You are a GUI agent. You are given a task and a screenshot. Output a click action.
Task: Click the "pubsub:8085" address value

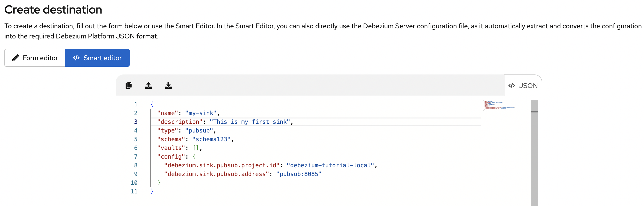[x=298, y=174]
